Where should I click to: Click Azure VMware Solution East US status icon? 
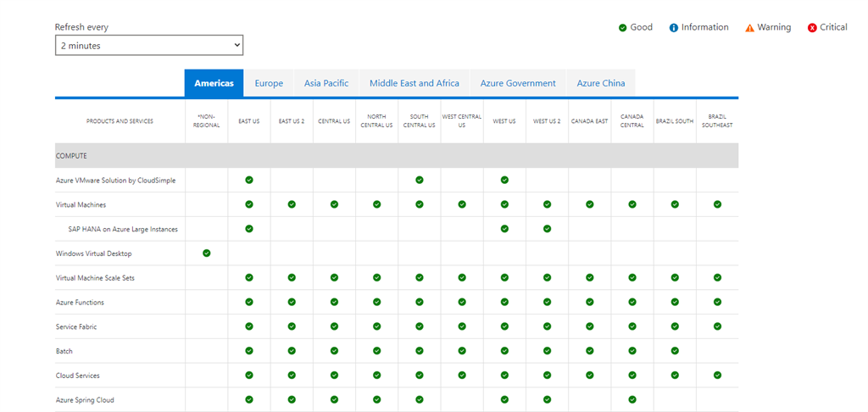tap(249, 180)
